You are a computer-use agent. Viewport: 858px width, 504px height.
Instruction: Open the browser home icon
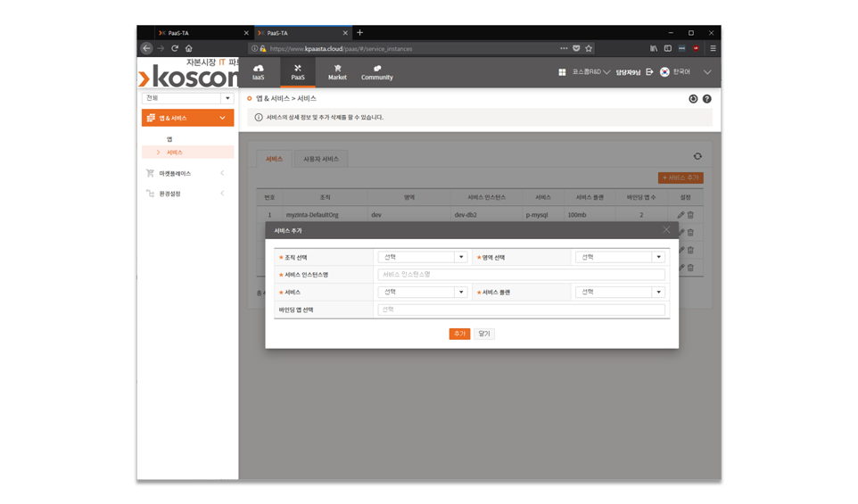(189, 48)
